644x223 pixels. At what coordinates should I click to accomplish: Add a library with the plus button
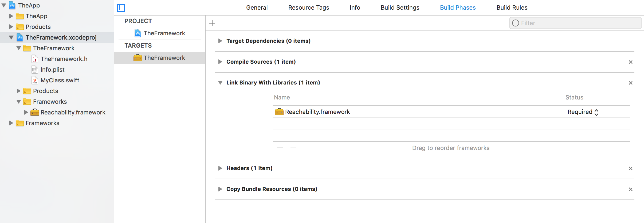[x=280, y=148]
